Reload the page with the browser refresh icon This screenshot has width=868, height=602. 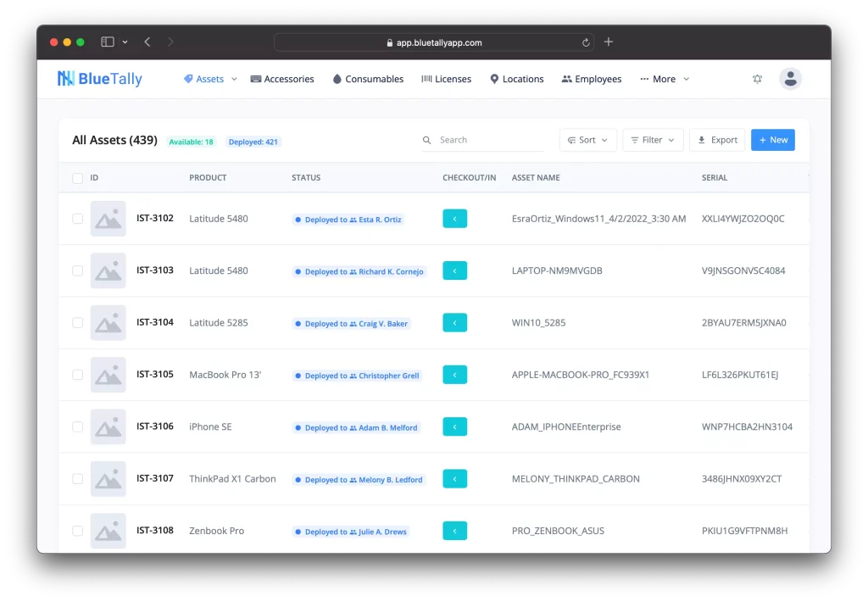pyautogui.click(x=585, y=42)
